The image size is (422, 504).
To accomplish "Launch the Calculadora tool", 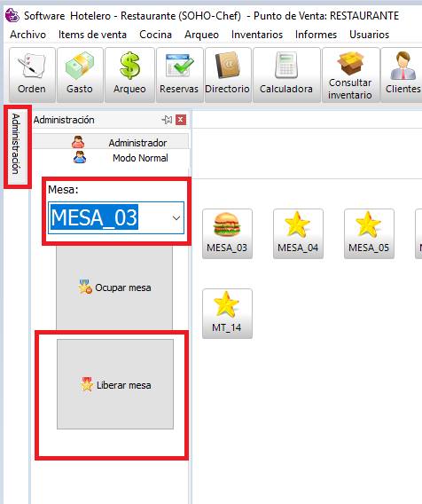I will coord(286,75).
